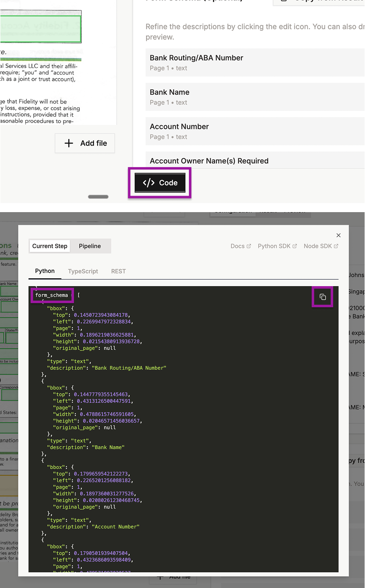Close the code dialog with the X

[x=339, y=235]
